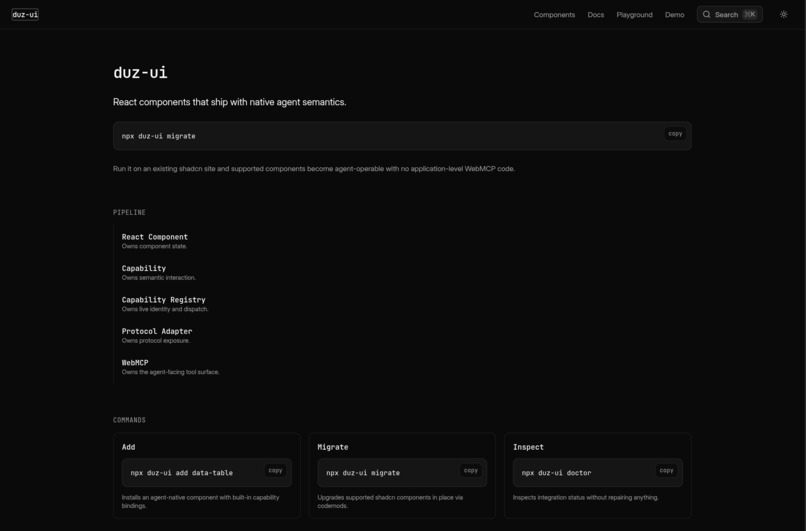Click 'Owns live identity and dispatch.' text
806x531 pixels.
(165, 309)
